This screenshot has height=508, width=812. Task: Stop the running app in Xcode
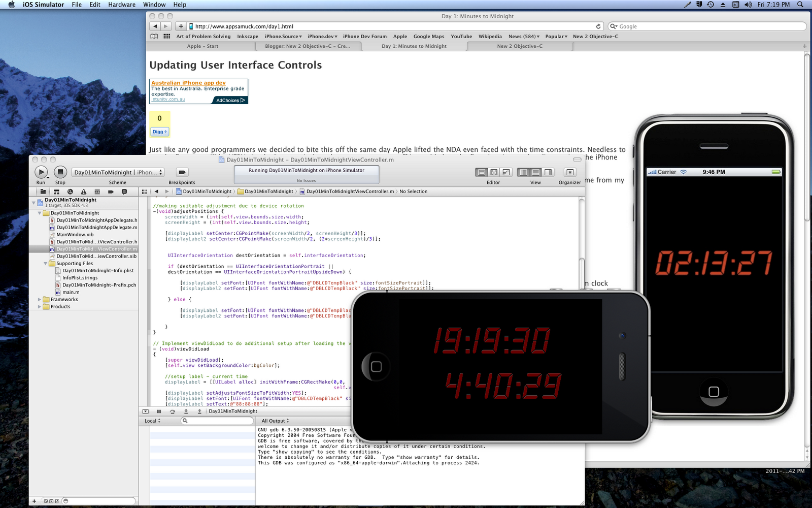60,172
